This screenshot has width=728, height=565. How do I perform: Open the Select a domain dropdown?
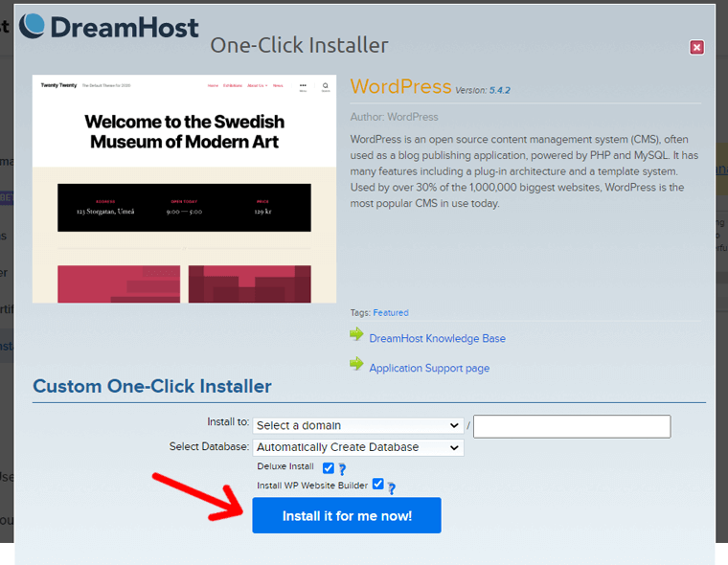tap(358, 426)
